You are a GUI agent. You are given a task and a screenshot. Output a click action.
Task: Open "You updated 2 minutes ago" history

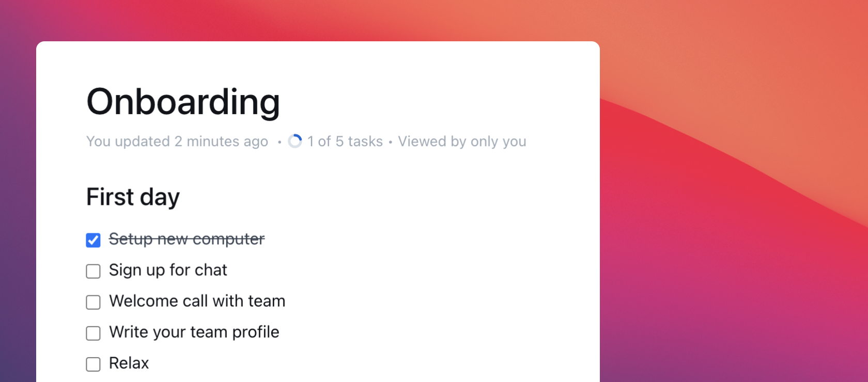(177, 141)
